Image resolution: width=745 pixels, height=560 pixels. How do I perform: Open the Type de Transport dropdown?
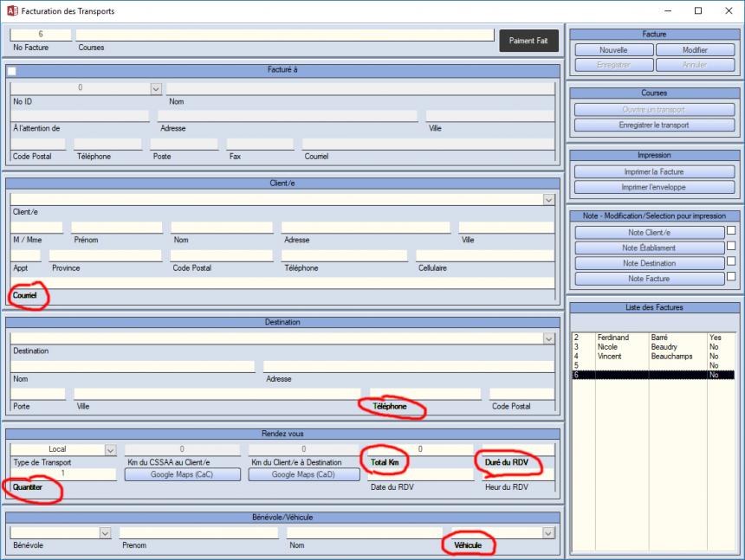click(x=110, y=449)
